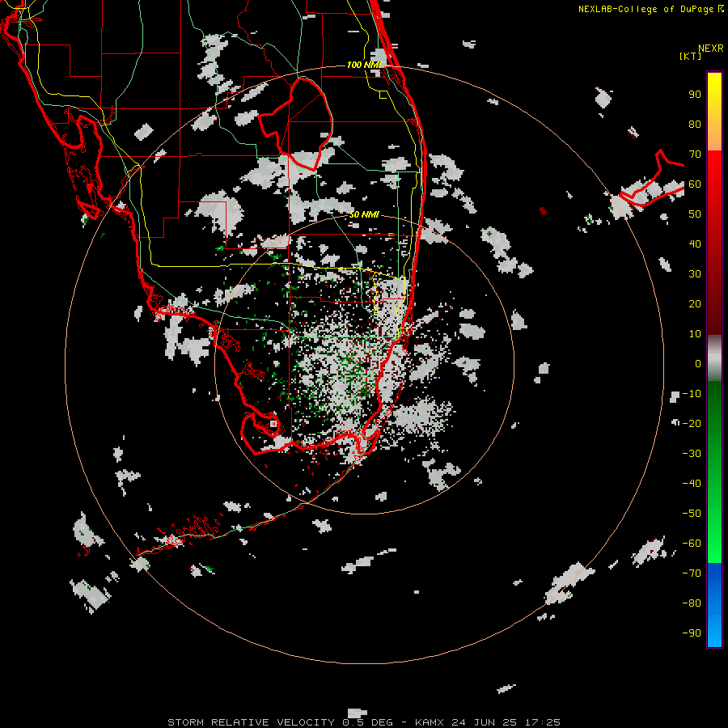This screenshot has width=728, height=728.
Task: Click the [KT] units label
Action: 690,56
